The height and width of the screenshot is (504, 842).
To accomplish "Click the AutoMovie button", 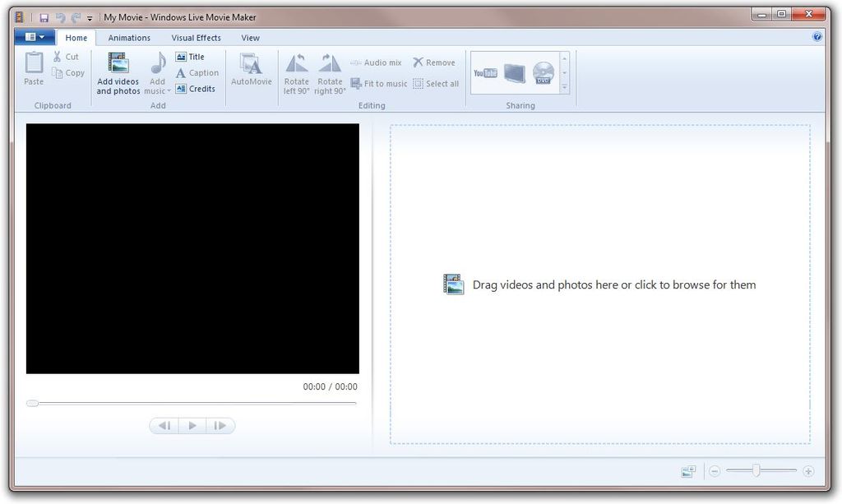I will (252, 69).
